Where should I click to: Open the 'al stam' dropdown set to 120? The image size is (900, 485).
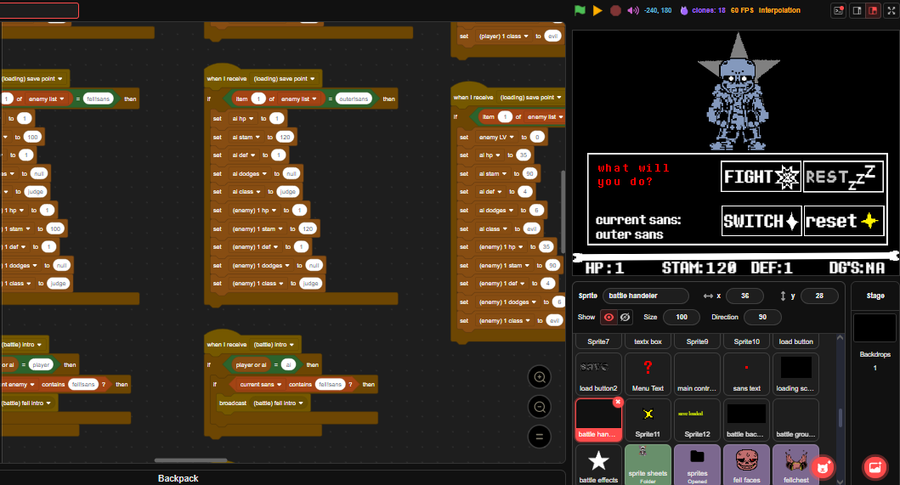click(246, 137)
